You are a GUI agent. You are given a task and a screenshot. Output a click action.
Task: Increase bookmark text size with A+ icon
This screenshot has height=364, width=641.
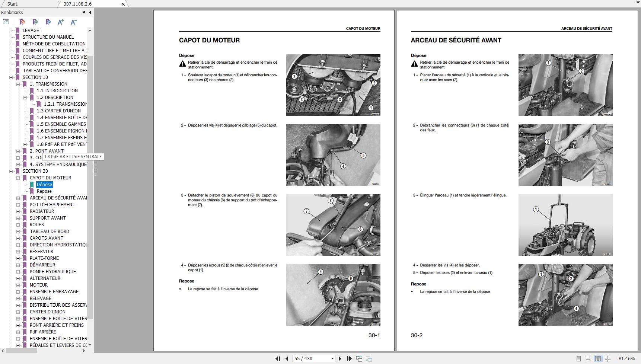61,22
